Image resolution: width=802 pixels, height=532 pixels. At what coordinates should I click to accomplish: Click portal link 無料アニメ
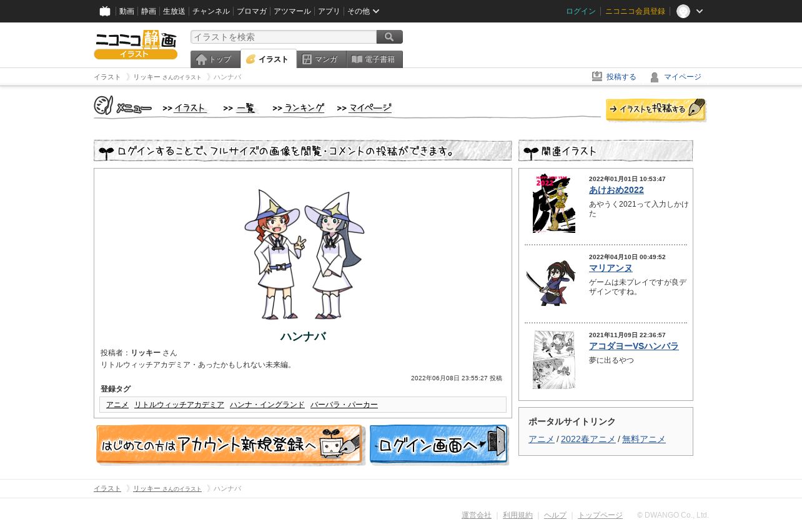click(644, 439)
